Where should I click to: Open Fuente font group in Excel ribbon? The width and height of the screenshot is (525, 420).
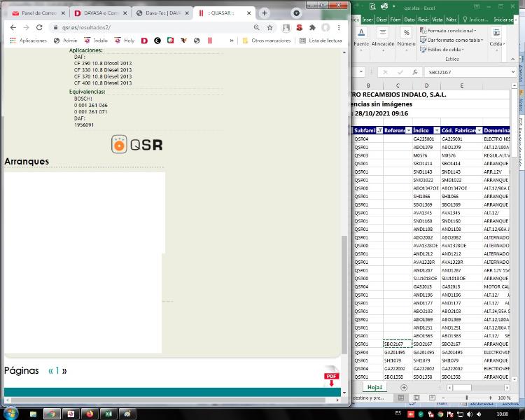[361, 40]
